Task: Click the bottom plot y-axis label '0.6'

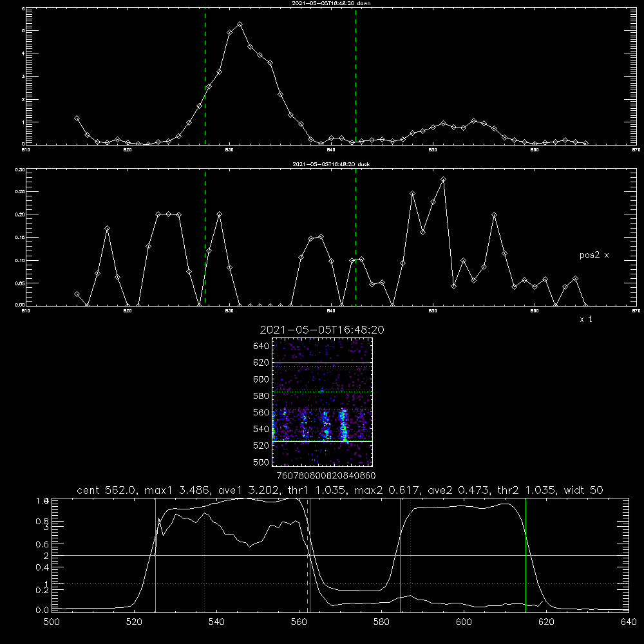Action: coord(43,545)
